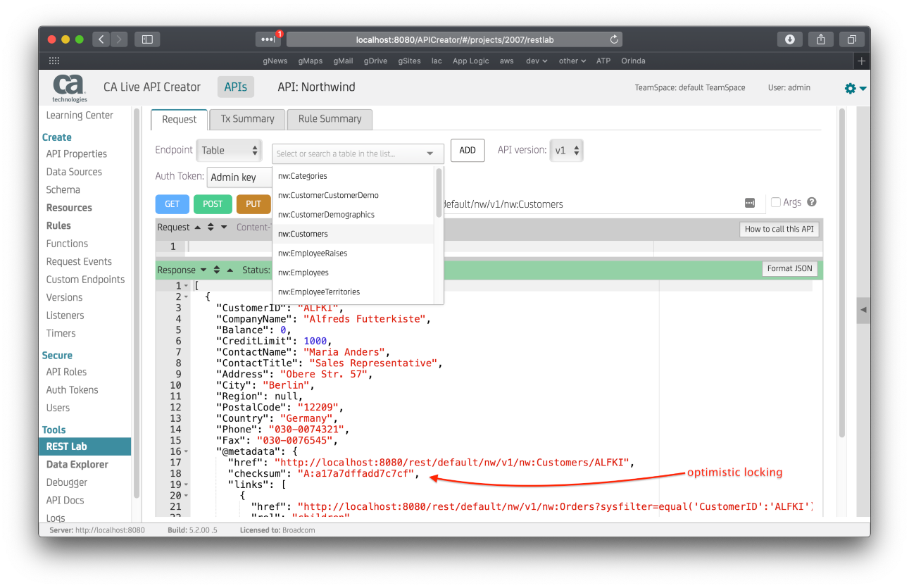Switch to the Tx Summary tab

tap(247, 119)
